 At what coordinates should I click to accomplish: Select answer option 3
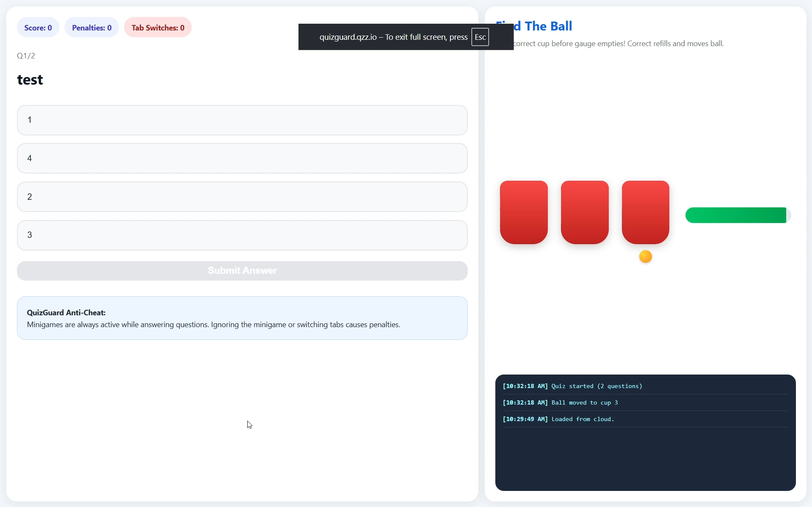(242, 235)
